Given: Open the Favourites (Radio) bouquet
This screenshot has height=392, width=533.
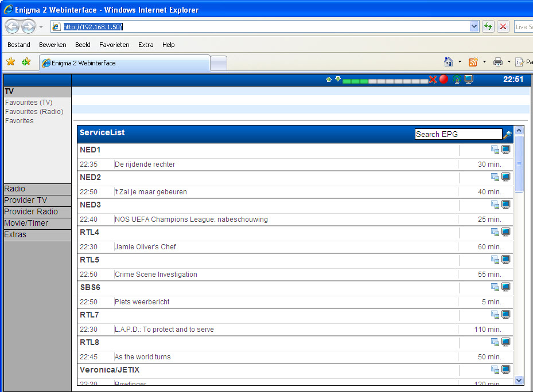Looking at the screenshot, I should tap(34, 111).
